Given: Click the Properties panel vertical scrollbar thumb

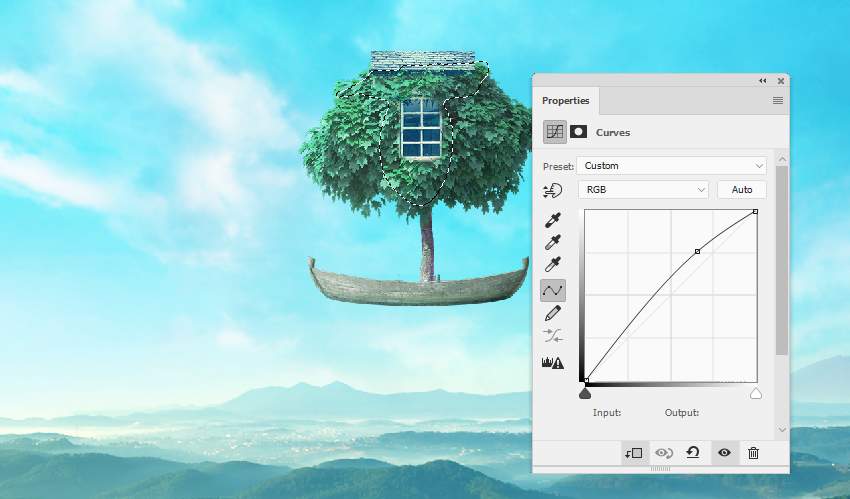Looking at the screenshot, I should point(782,261).
